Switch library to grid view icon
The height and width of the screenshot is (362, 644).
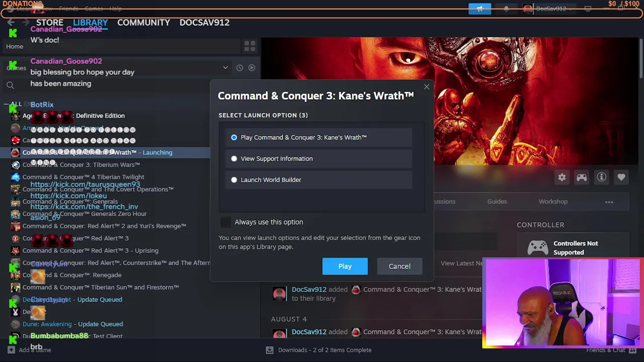(x=250, y=46)
